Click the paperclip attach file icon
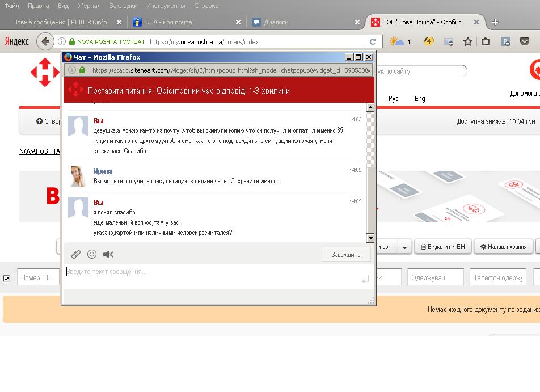540x392 pixels. [x=76, y=254]
